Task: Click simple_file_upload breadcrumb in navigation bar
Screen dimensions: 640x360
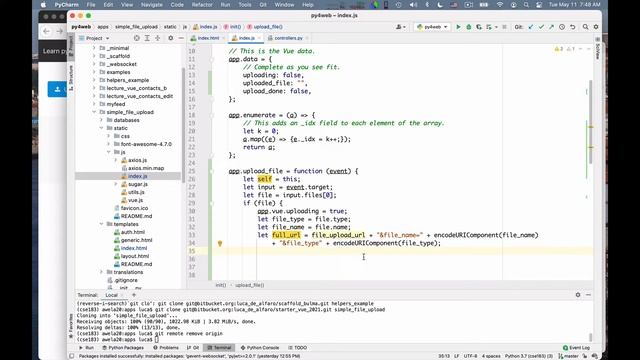Action: click(136, 27)
